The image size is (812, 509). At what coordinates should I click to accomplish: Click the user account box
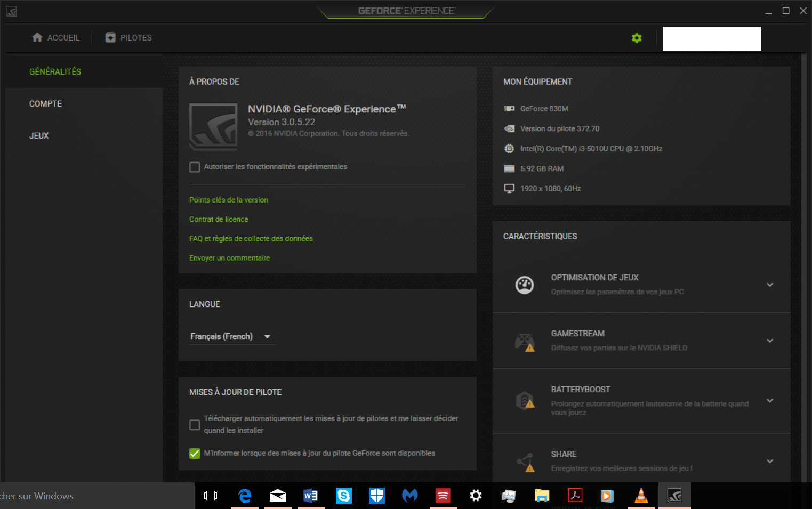tap(712, 39)
